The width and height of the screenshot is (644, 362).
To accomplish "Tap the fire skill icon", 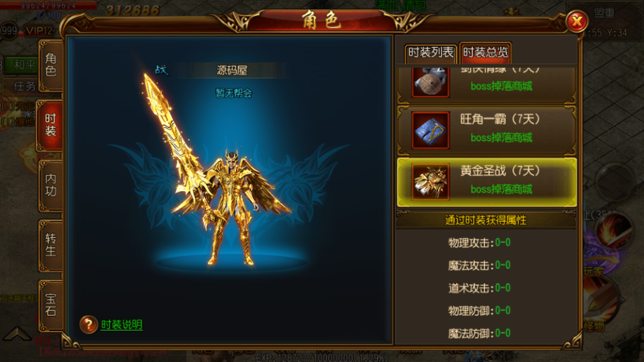I will [615, 231].
